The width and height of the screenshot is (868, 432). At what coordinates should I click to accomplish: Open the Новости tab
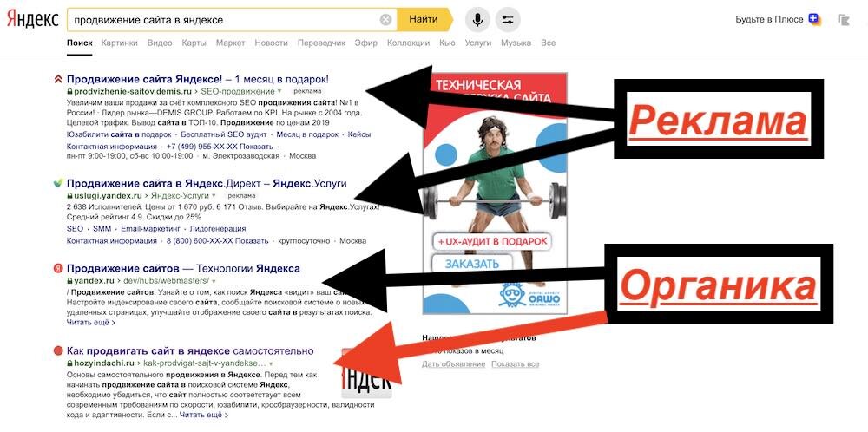pos(271,43)
